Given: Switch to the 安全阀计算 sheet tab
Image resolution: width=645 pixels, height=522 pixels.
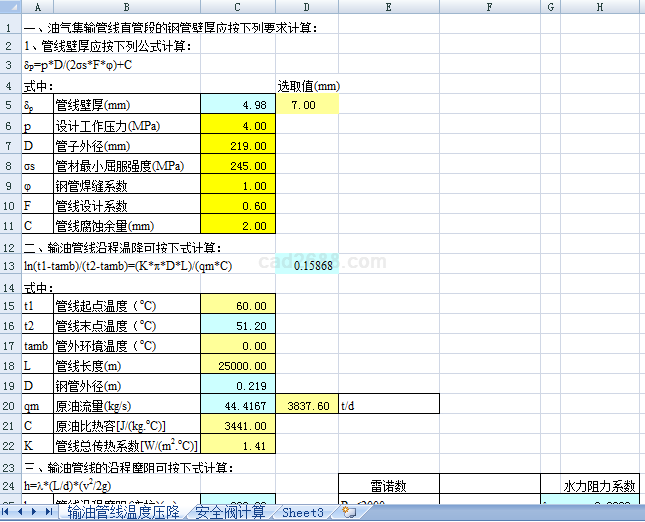Looking at the screenshot, I should coord(230,512).
